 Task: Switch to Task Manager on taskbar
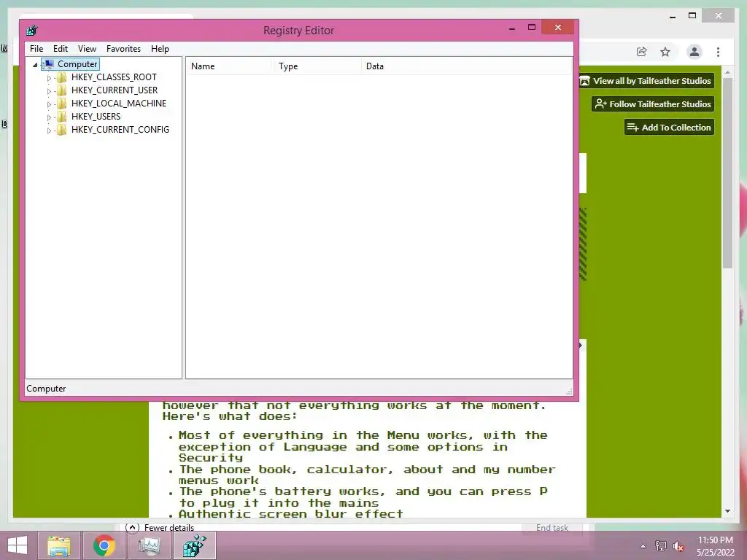point(149,545)
